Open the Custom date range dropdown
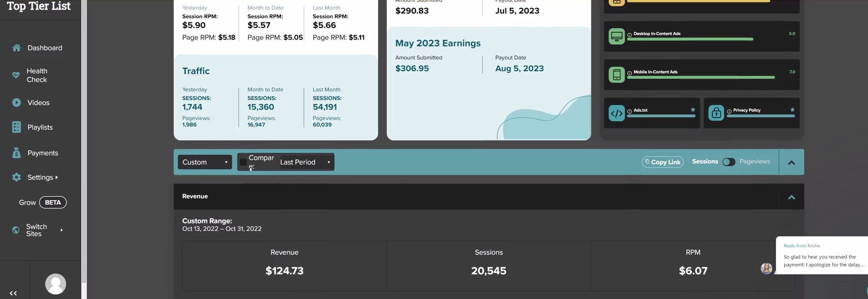Viewport: 868px width, 299px height. [x=205, y=162]
